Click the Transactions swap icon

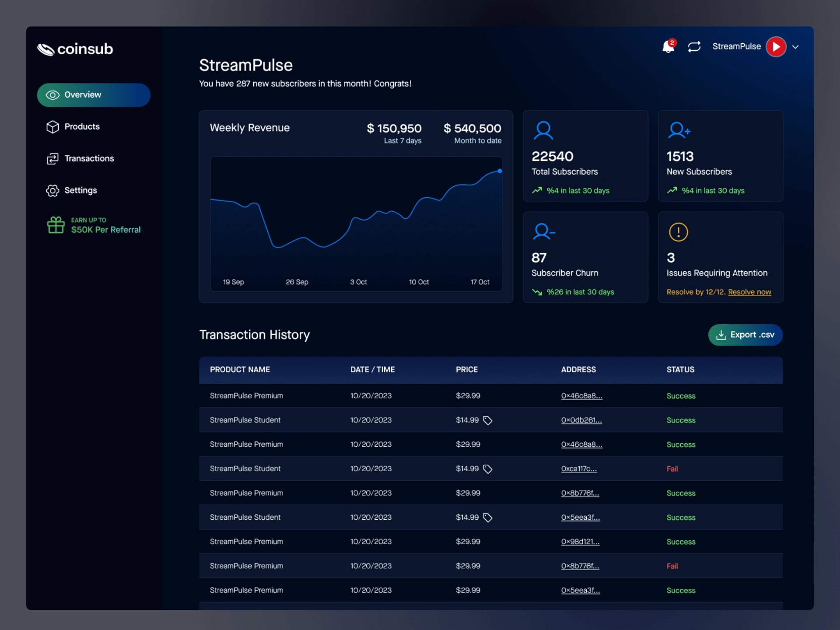click(x=52, y=159)
